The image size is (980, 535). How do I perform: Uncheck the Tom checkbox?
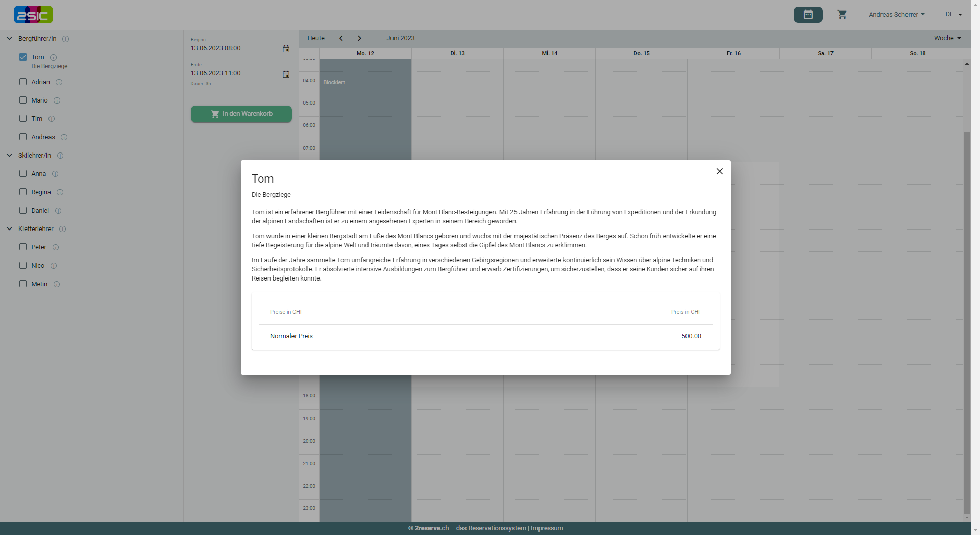(x=23, y=57)
